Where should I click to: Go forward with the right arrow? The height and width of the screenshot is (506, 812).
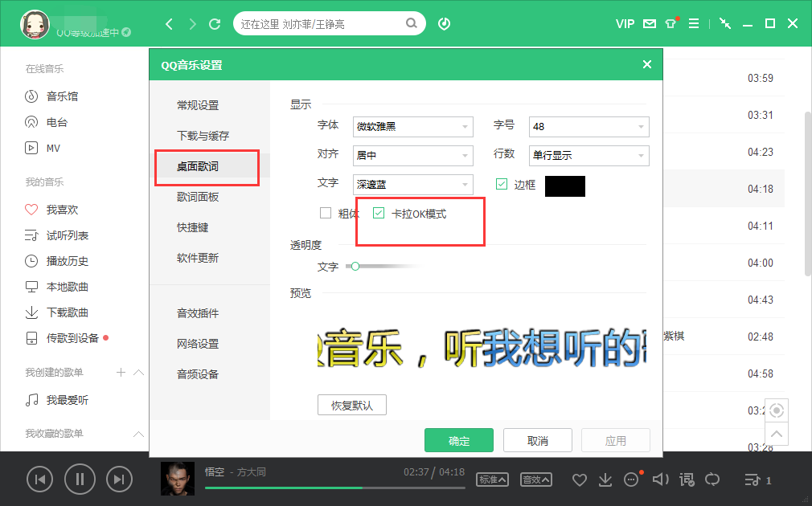[193, 24]
